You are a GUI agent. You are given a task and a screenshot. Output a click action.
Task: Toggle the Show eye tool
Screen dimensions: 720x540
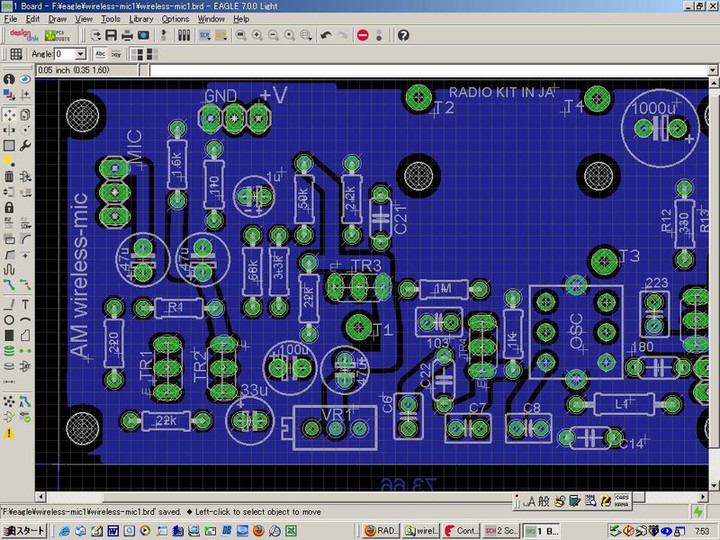tap(23, 79)
